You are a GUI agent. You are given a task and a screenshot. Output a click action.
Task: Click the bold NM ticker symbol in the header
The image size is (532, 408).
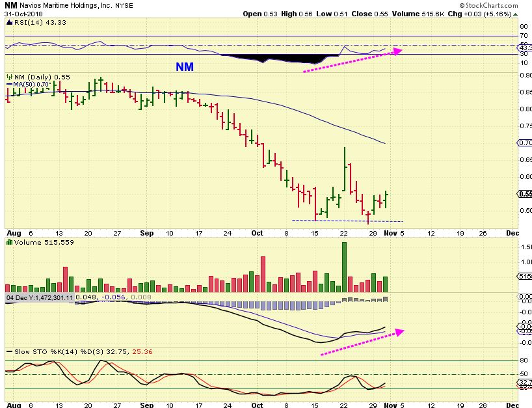[x=11, y=5]
